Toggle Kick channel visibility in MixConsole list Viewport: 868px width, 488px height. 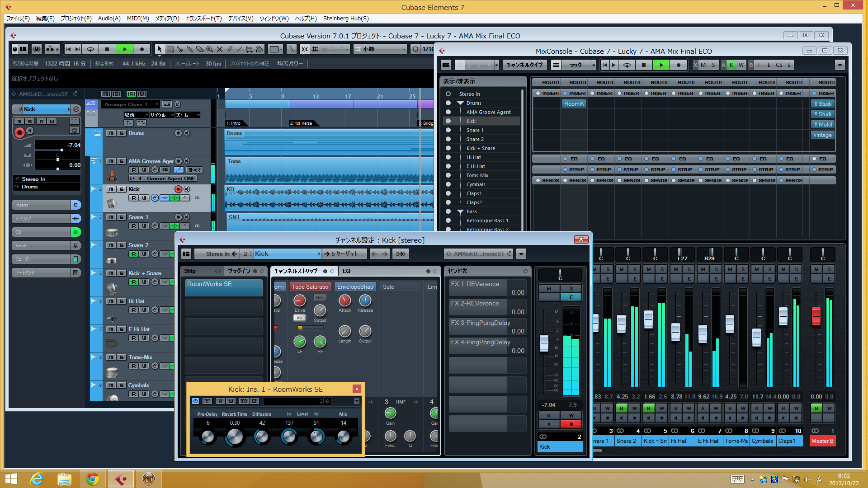(448, 121)
